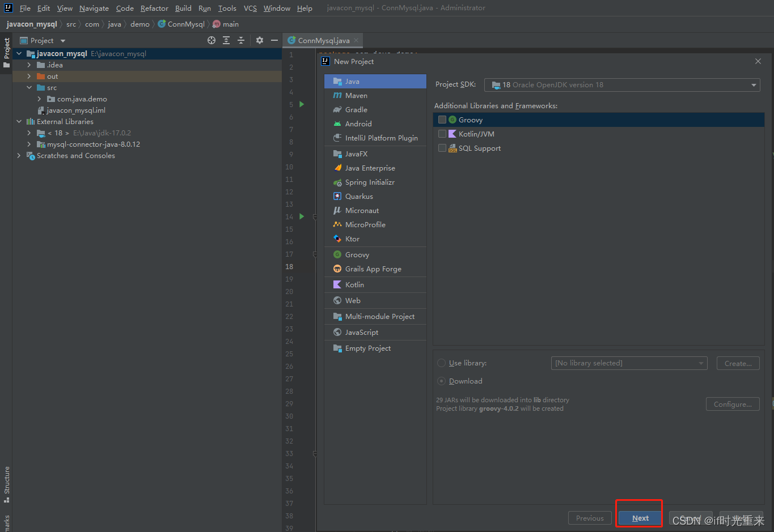
Task: Click Expand All icon in Project panel
Action: [226, 40]
